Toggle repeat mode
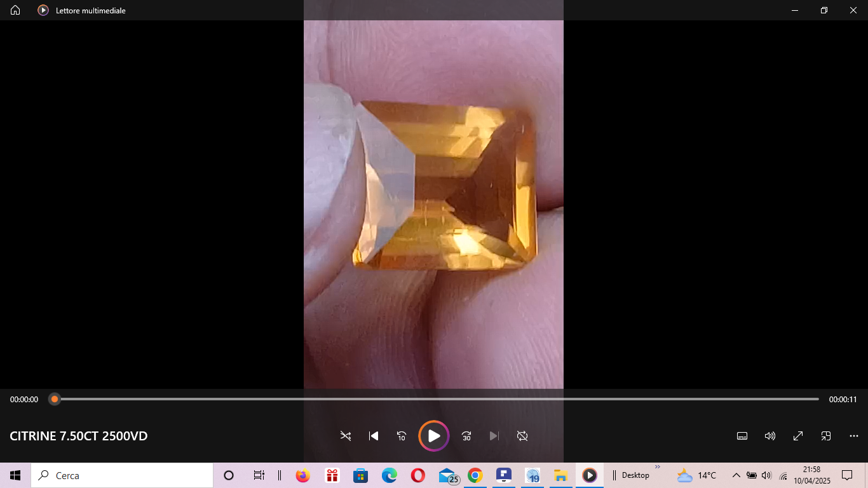The height and width of the screenshot is (488, 868). coord(522,436)
